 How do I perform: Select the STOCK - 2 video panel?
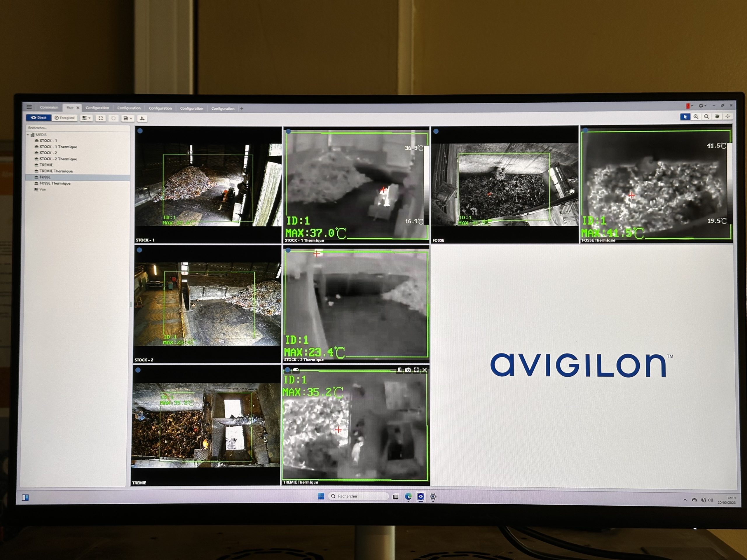pyautogui.click(x=207, y=304)
